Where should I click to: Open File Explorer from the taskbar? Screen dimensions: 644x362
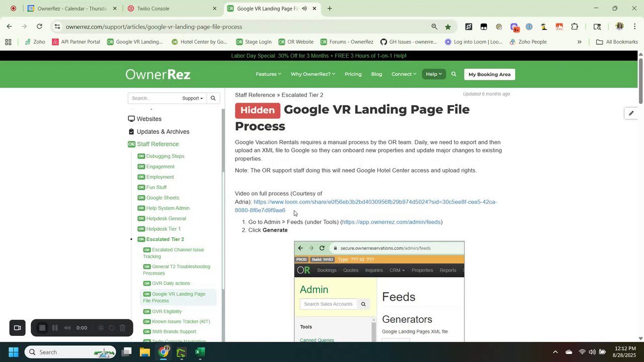pos(145,352)
